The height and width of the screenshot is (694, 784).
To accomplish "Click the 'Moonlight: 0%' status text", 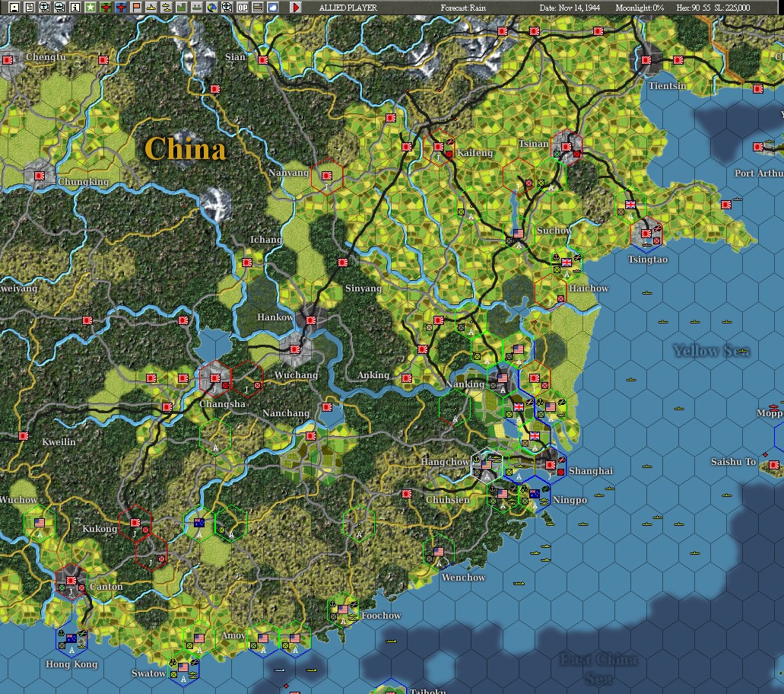I will [640, 8].
